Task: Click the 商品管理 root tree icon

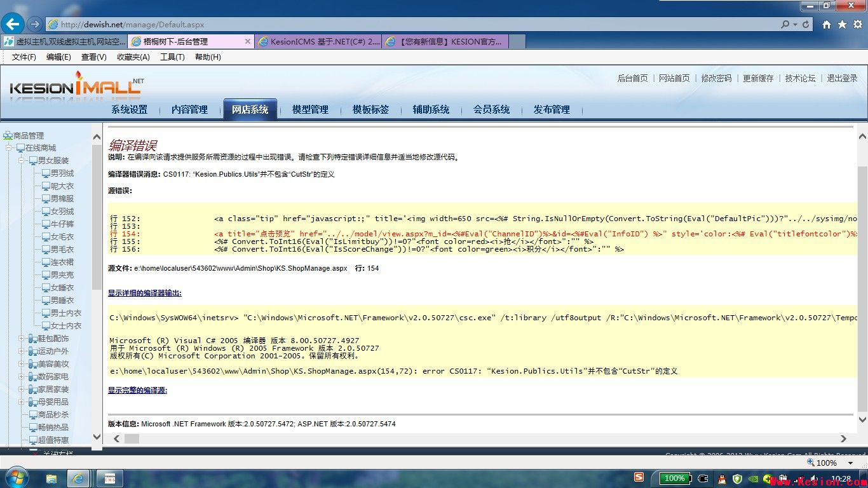Action: (x=8, y=135)
